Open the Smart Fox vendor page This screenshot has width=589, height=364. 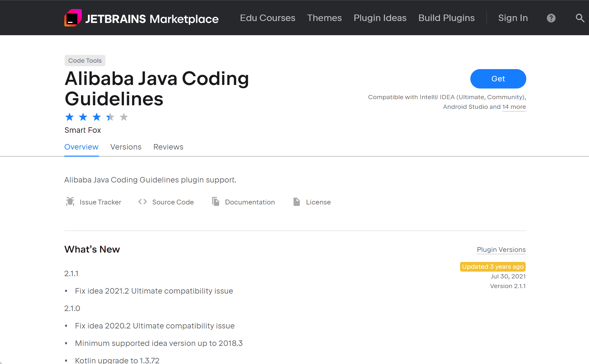83,130
